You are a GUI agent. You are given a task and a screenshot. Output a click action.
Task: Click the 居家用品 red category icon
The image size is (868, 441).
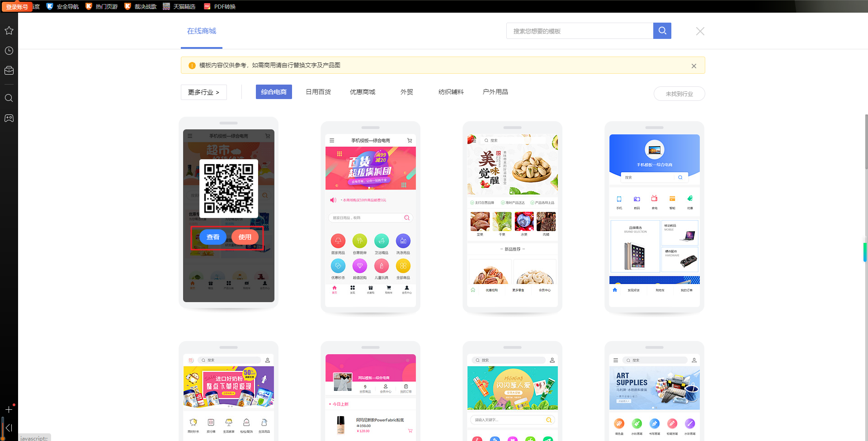338,241
